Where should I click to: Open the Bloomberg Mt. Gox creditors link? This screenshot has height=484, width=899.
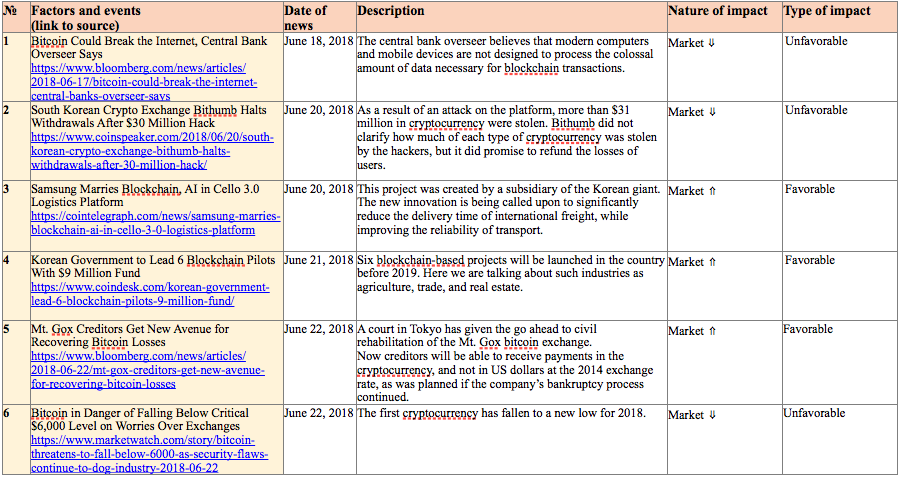tap(148, 370)
